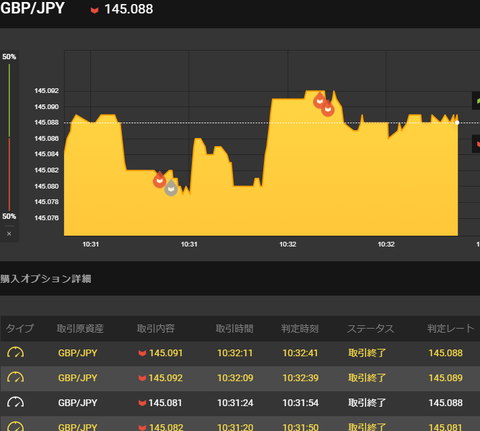Click the entry price 145.092
Image resolution: width=480 pixels, height=431 pixels.
tap(166, 378)
